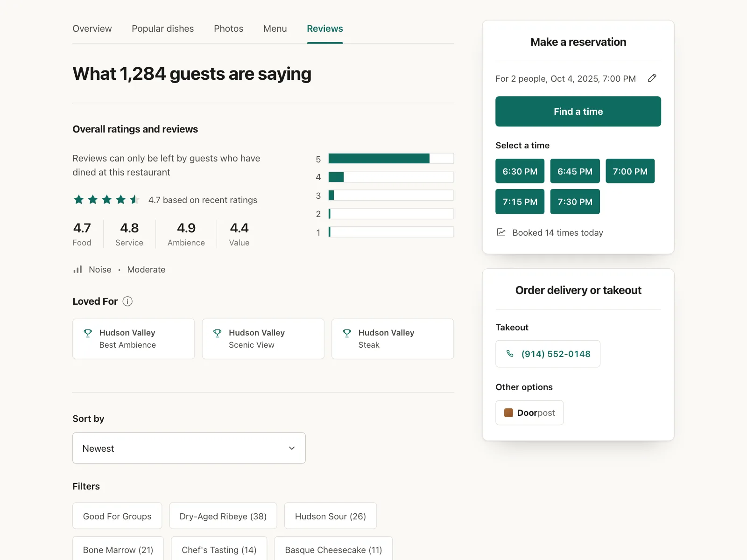747x560 pixels.
Task: Choose the 6:30 PM time slot
Action: coord(520,171)
